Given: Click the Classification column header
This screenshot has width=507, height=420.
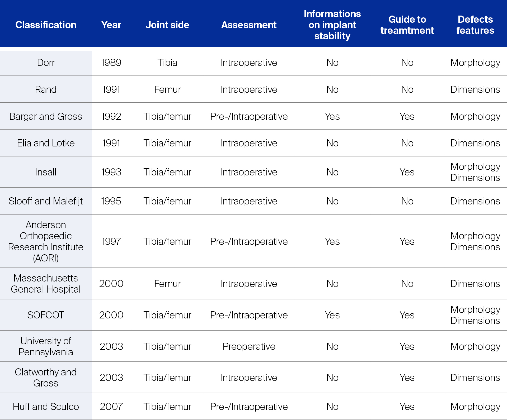Looking at the screenshot, I should coord(46,25).
